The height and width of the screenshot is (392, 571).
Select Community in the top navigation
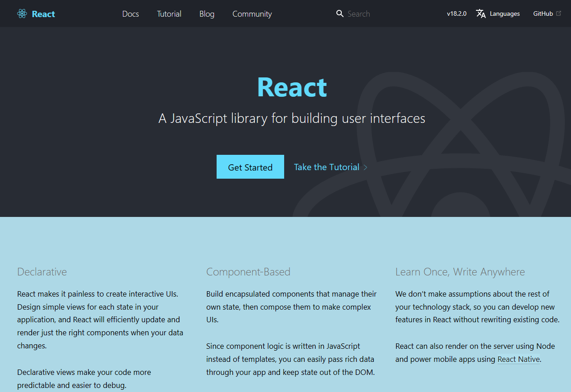252,14
